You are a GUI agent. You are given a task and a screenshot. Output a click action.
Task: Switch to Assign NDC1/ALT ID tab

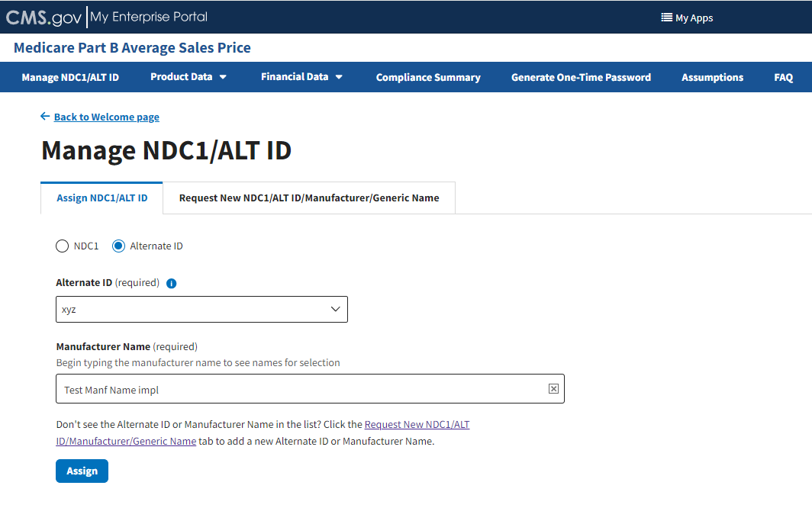(102, 198)
